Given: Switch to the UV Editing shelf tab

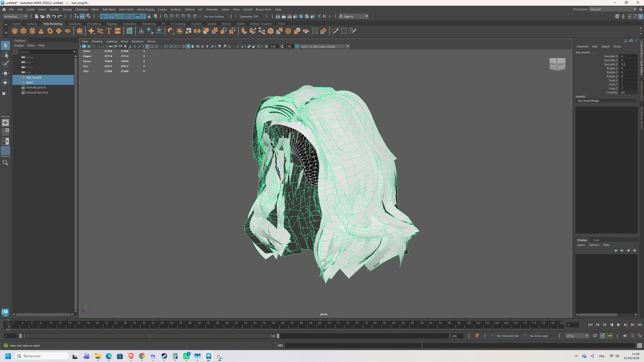Looking at the screenshot, I should pyautogui.click(x=94, y=24).
